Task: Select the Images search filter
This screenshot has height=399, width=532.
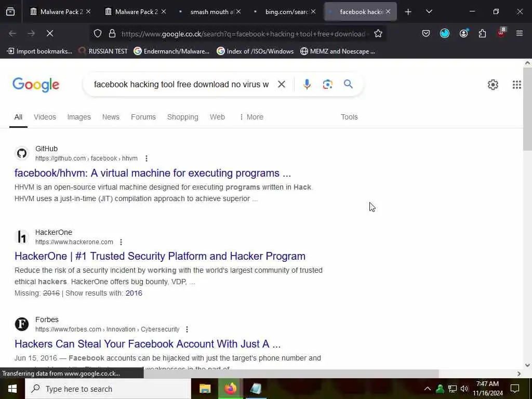Action: [79, 117]
